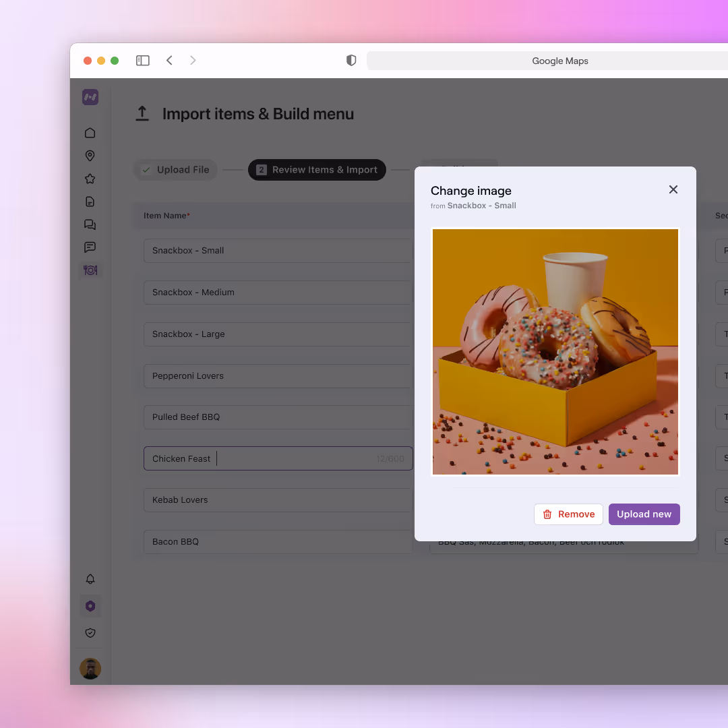Click the Kebab Lovers name field
Screen dimensions: 728x728
coord(278,500)
